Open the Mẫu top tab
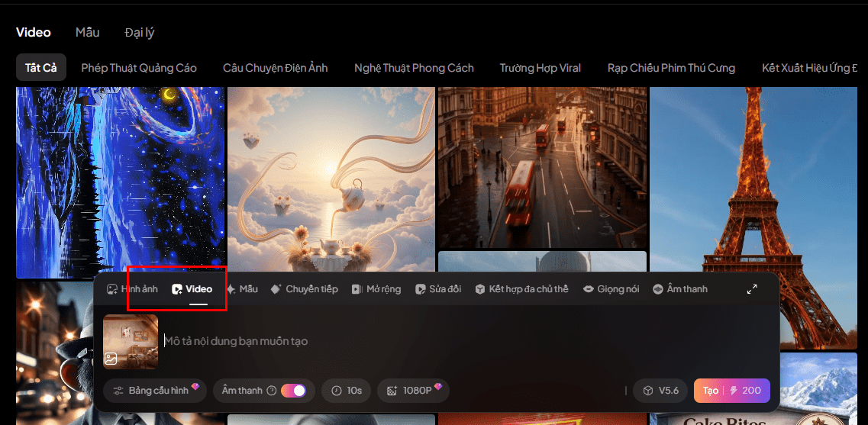Viewport: 868px width, 425px height. pos(88,32)
